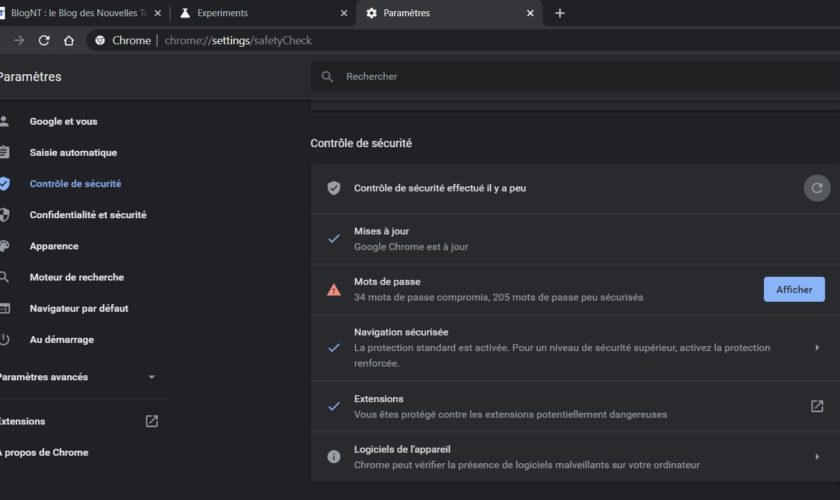The width and height of the screenshot is (840, 500).
Task: Click the password warning triangle icon
Action: coord(334,290)
